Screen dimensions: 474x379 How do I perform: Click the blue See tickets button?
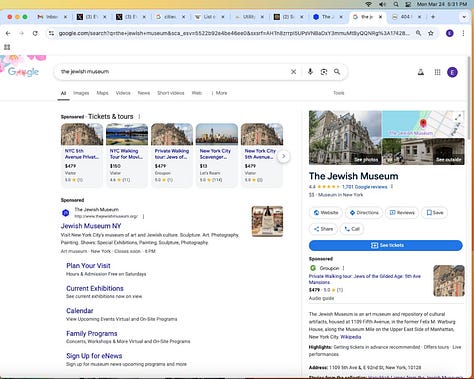pyautogui.click(x=386, y=245)
